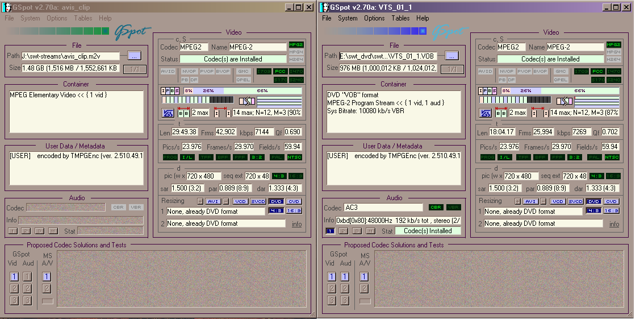The image size is (644, 319).
Task: Select VCD resize preset in avis_clip window
Action: pyautogui.click(x=240, y=201)
